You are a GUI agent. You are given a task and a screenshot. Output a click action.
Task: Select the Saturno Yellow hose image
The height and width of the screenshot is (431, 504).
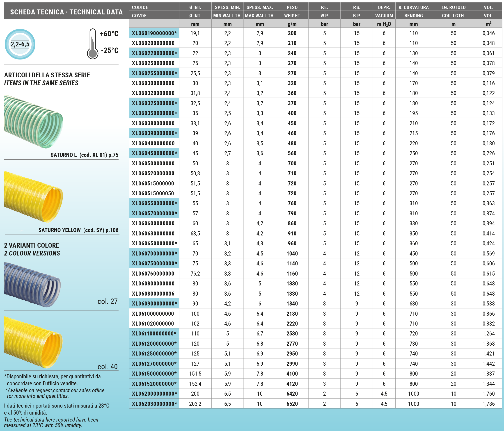33,197
